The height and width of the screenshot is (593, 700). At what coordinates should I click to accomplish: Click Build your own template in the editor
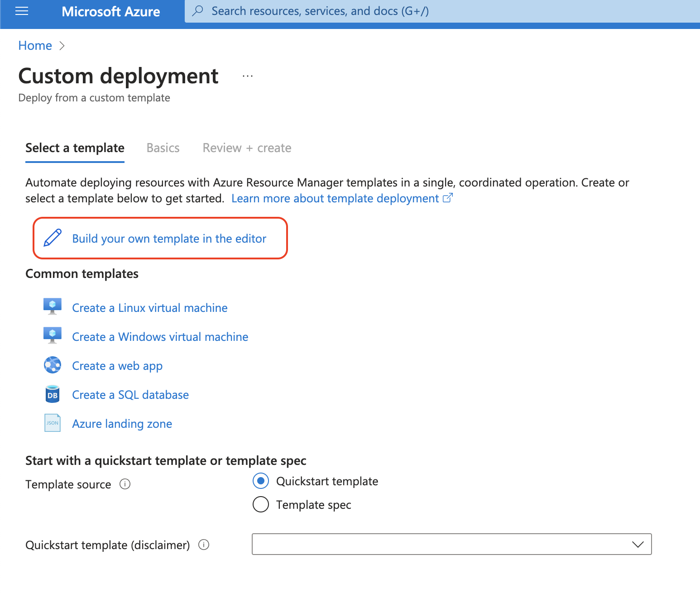(169, 239)
